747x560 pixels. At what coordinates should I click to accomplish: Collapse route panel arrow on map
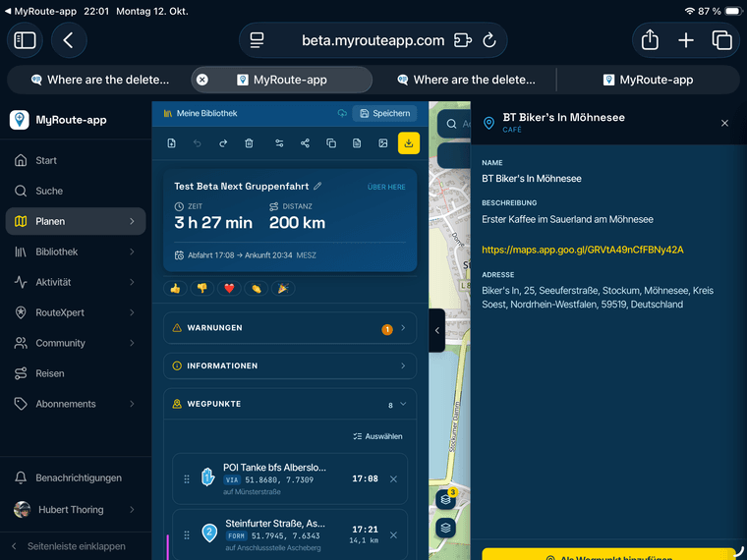point(436,330)
